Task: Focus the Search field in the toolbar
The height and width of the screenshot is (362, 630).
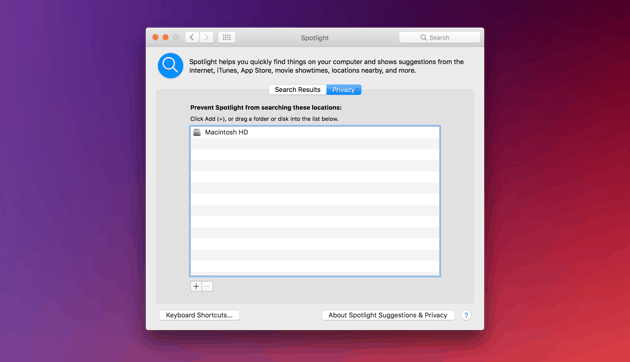Action: coord(440,37)
